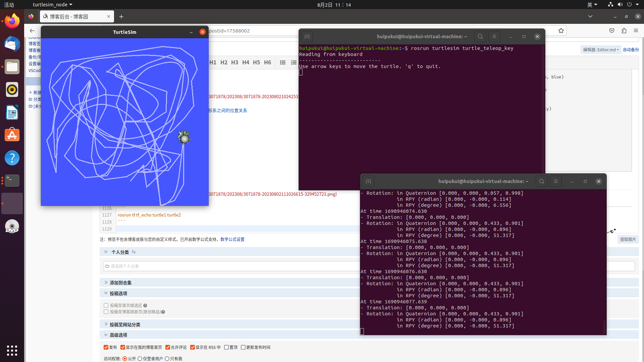The image size is (644, 362).
Task: Check 投稿至首页候选区 option
Action: click(106, 305)
